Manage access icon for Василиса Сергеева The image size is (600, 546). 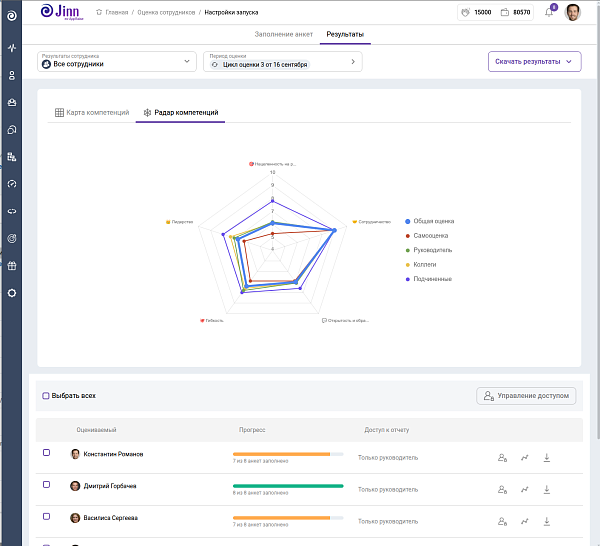click(502, 521)
